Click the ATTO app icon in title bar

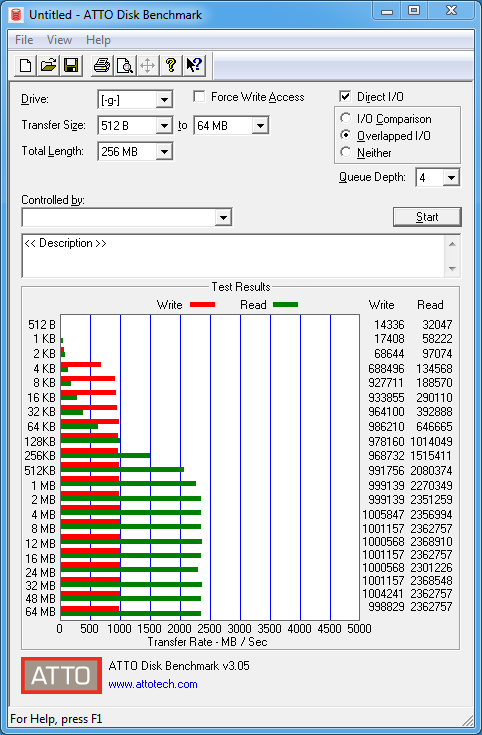(x=17, y=15)
